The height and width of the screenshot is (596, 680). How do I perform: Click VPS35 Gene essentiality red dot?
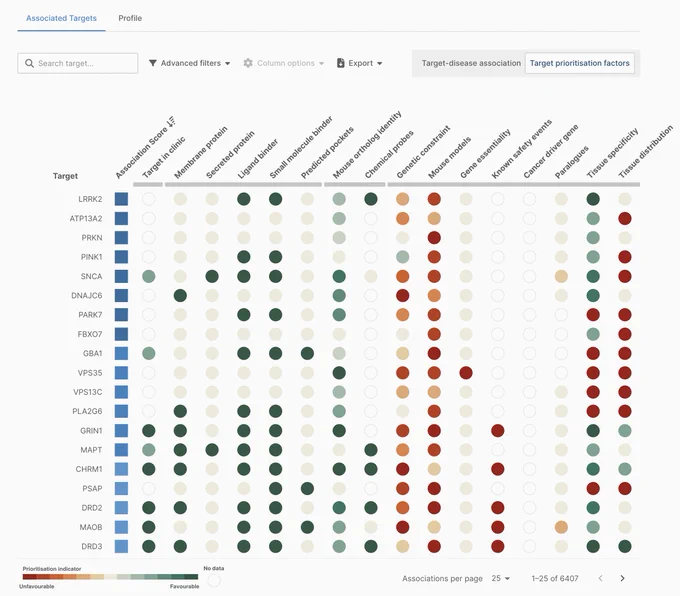466,373
